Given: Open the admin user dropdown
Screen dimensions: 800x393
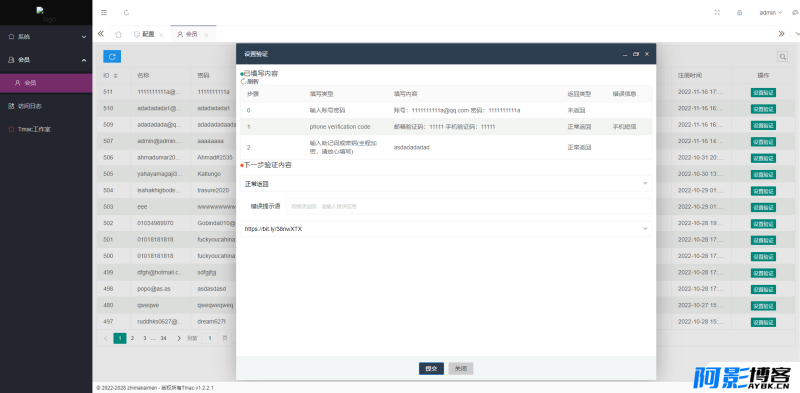Looking at the screenshot, I should click(770, 12).
